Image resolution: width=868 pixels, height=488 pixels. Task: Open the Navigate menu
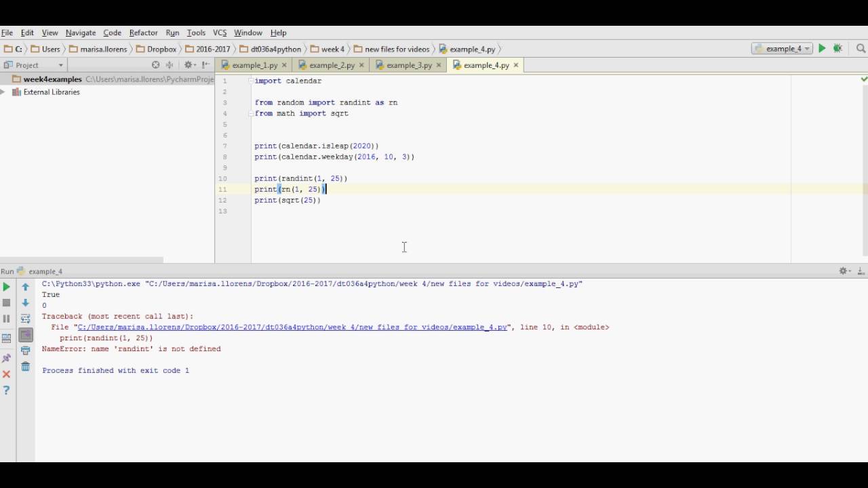[81, 33]
